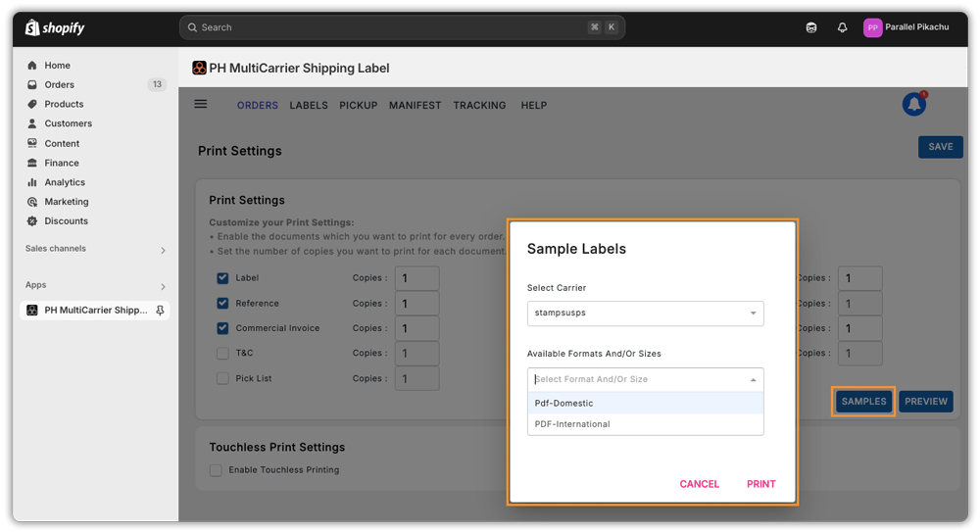Go to Analytics in sidebar
Image resolution: width=980 pixels, height=532 pixels.
(x=65, y=182)
